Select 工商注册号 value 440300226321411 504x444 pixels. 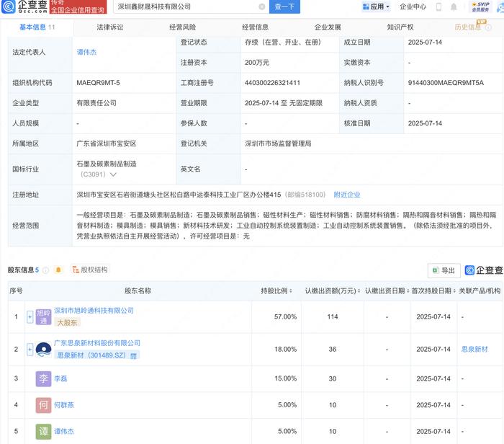coord(272,83)
